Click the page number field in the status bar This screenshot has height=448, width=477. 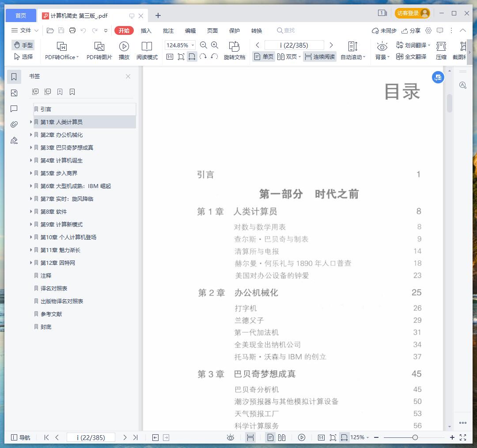91,437
